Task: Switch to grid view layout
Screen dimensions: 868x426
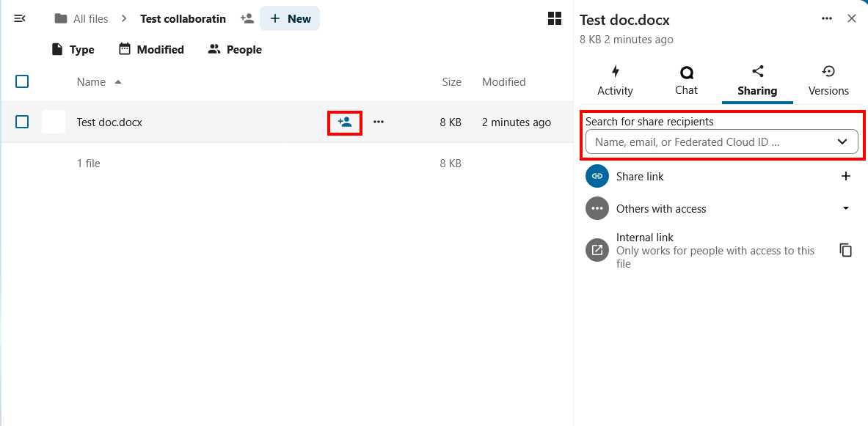Action: click(x=555, y=18)
